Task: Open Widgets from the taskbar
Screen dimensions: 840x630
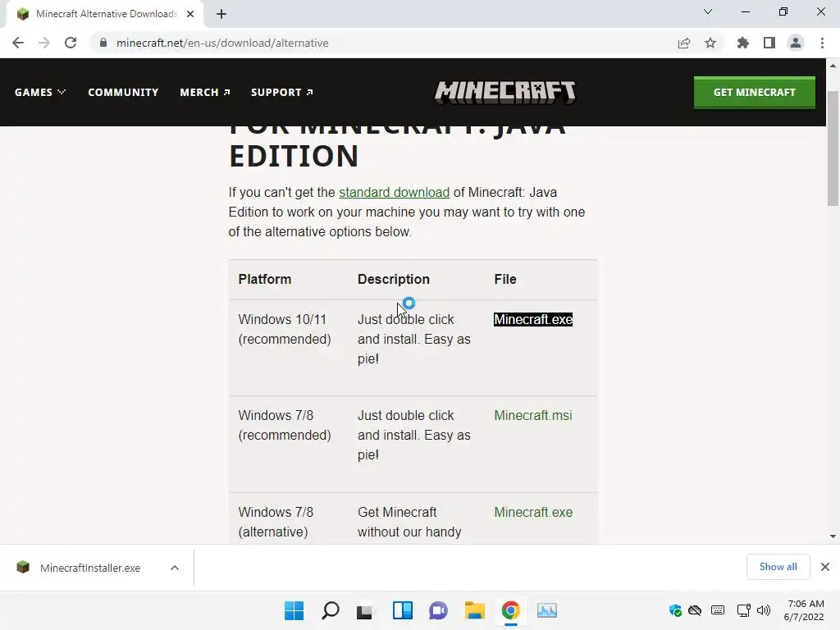Action: [x=402, y=610]
